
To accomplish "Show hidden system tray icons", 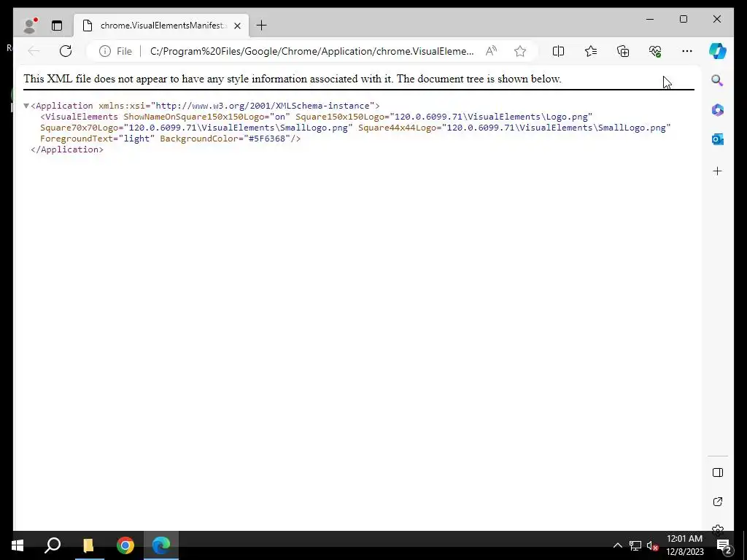I will (x=617, y=545).
